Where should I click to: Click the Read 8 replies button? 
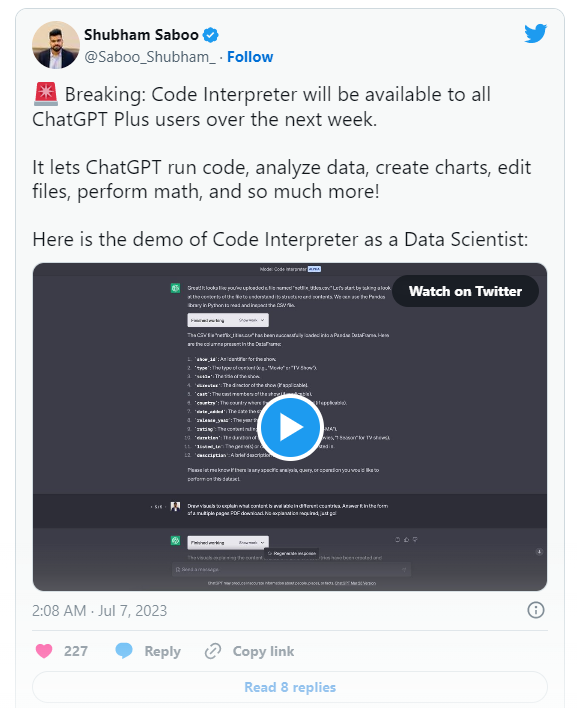(290, 687)
